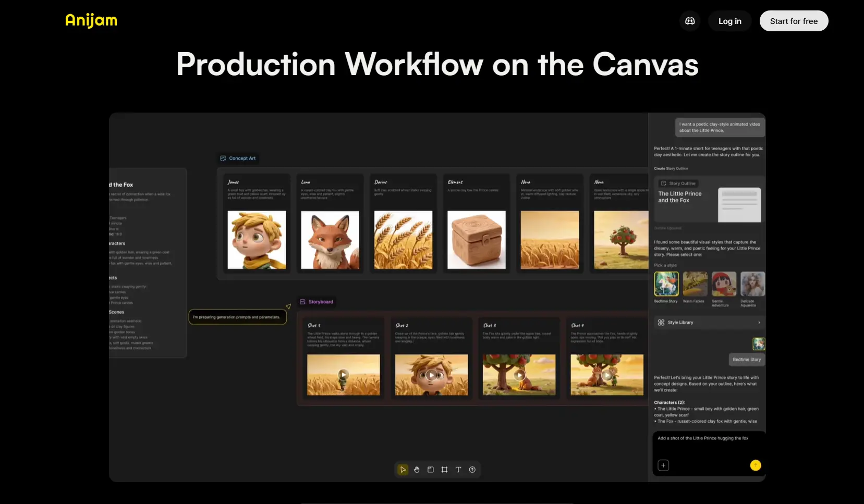Choose the frame crop tool
The image size is (864, 504).
[444, 470]
